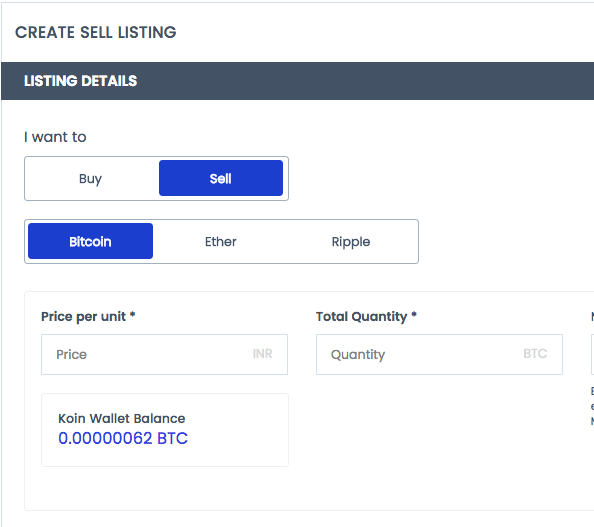Click the Price input field
Viewport: 594px width, 527px height.
click(164, 354)
